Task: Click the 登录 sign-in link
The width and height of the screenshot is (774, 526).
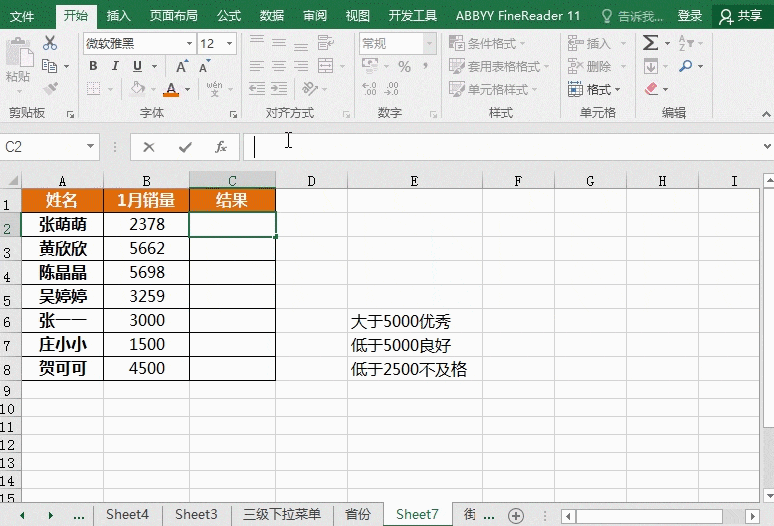Action: click(690, 16)
